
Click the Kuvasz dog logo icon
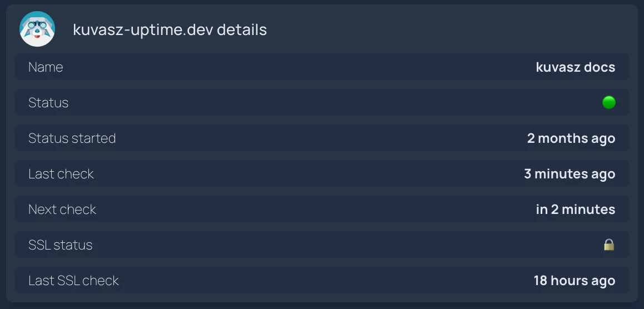pyautogui.click(x=37, y=29)
